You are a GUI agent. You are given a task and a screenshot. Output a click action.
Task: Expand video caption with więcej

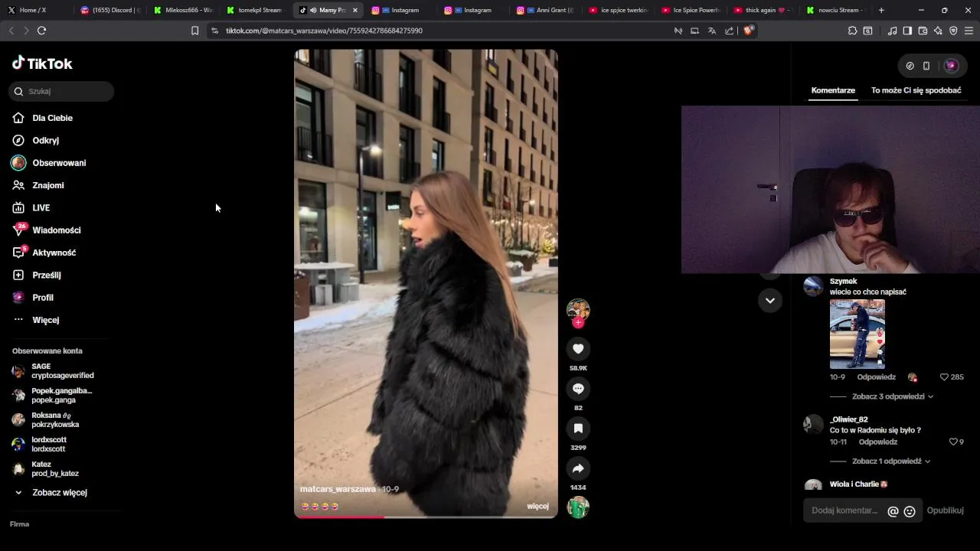537,507
